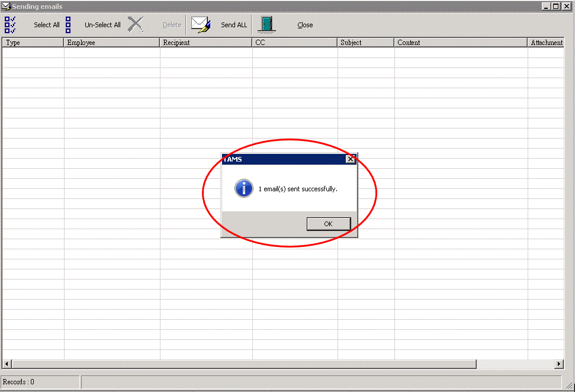
Task: Click the Type column header
Action: (33, 43)
